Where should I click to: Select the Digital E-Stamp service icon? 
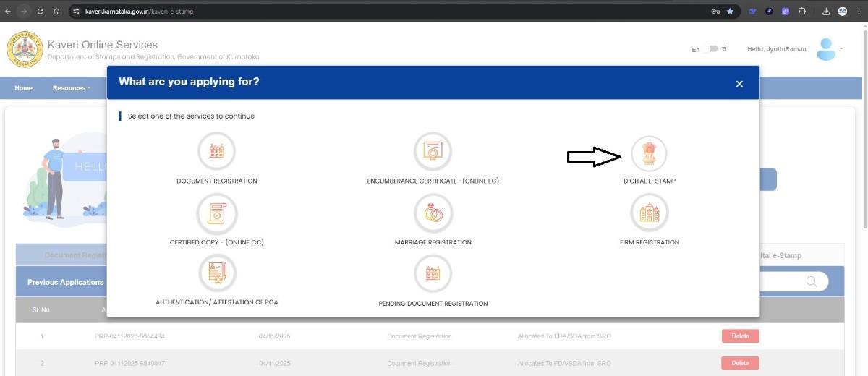[x=649, y=153]
